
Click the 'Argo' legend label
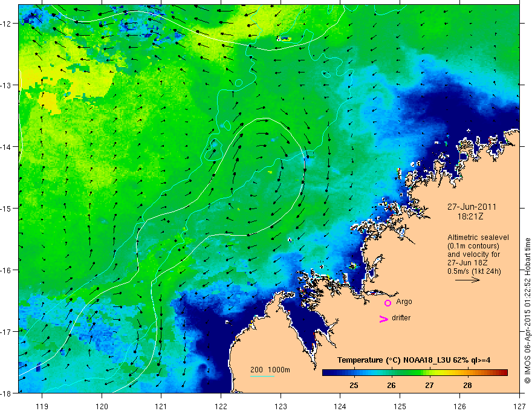[x=404, y=302]
